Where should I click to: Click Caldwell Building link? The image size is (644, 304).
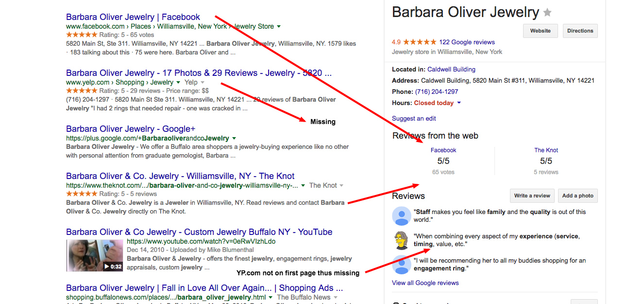[451, 70]
